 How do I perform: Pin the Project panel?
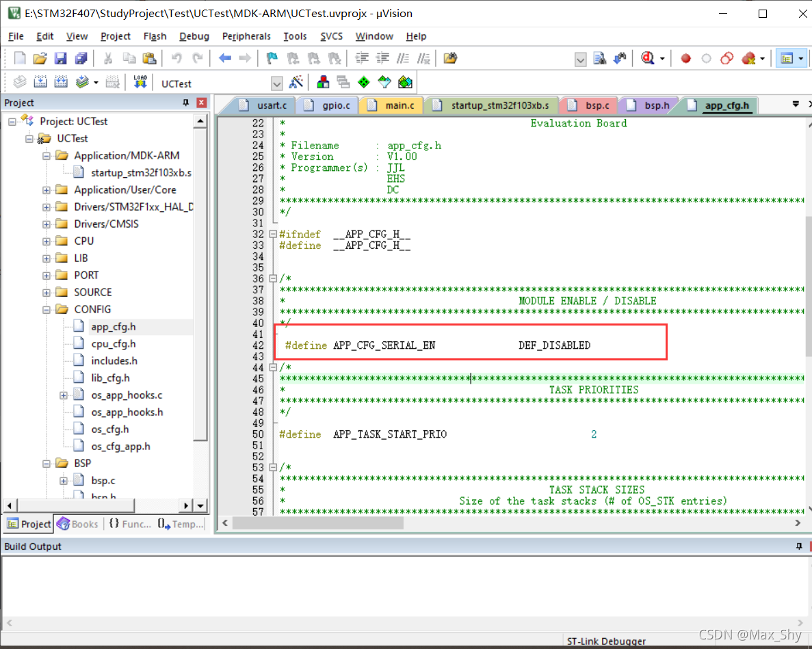[x=186, y=103]
